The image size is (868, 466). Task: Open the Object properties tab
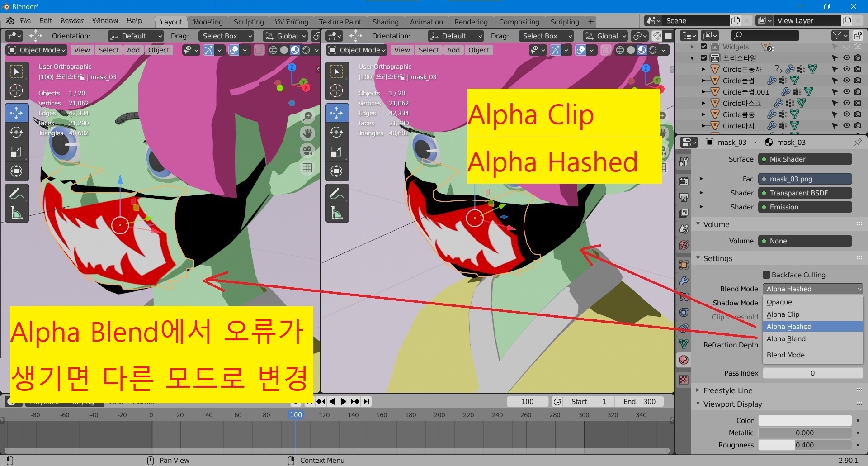click(x=684, y=265)
